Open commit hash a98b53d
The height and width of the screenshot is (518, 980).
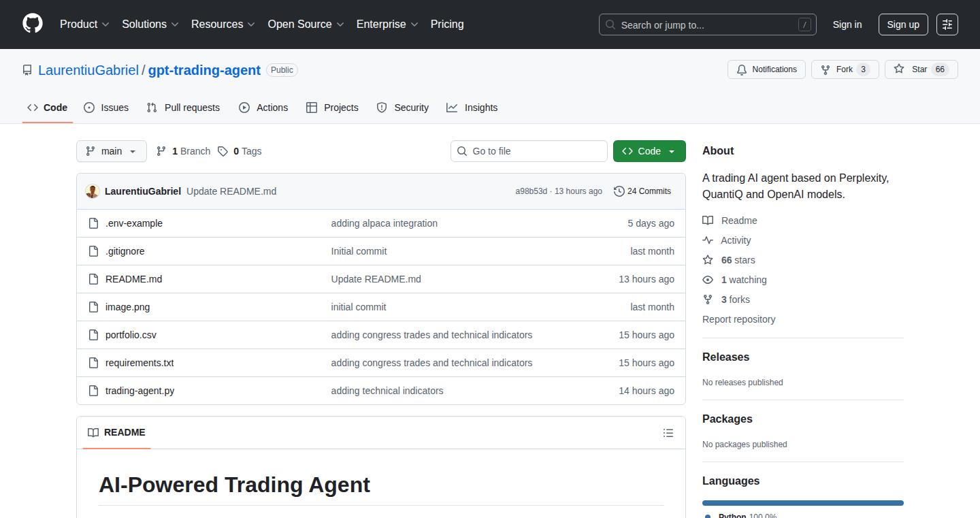click(531, 191)
